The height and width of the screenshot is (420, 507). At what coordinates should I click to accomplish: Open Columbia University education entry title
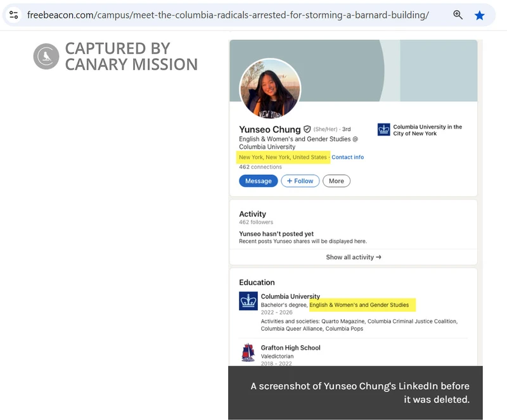[290, 296]
